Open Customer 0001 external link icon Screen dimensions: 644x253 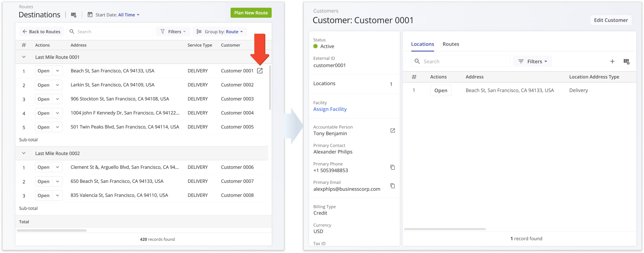click(x=259, y=71)
